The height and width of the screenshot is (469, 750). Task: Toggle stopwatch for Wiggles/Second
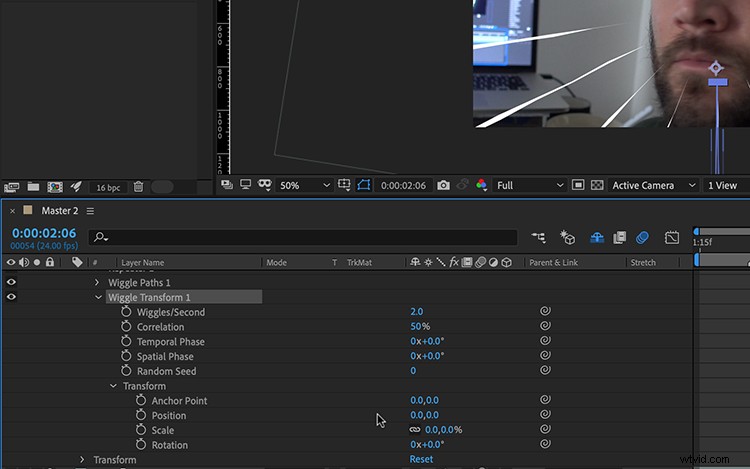pyautogui.click(x=126, y=312)
